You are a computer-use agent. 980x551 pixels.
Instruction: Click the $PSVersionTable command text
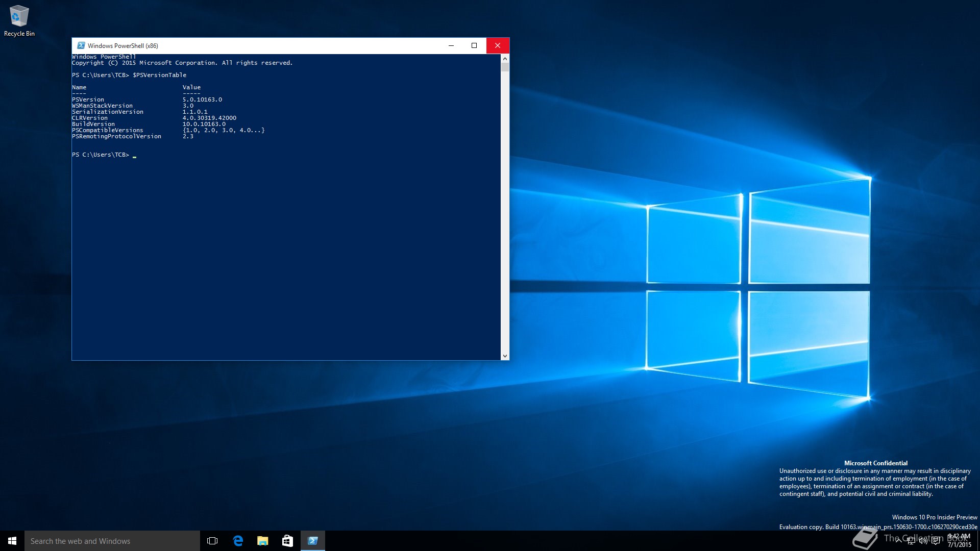pos(160,75)
